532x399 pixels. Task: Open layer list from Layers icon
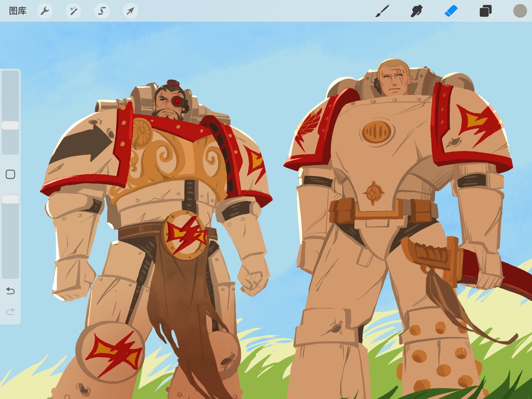[x=485, y=11]
